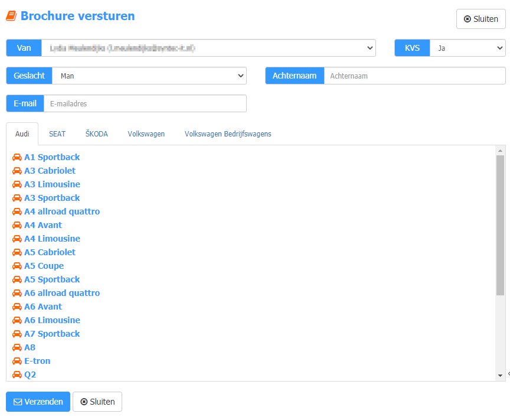Screen dimensions: 510x420
Task: Click the blue Van label
Action: (24, 48)
